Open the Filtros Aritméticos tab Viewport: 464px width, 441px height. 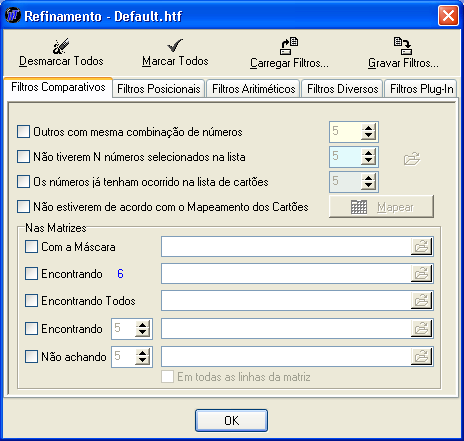[x=254, y=89]
